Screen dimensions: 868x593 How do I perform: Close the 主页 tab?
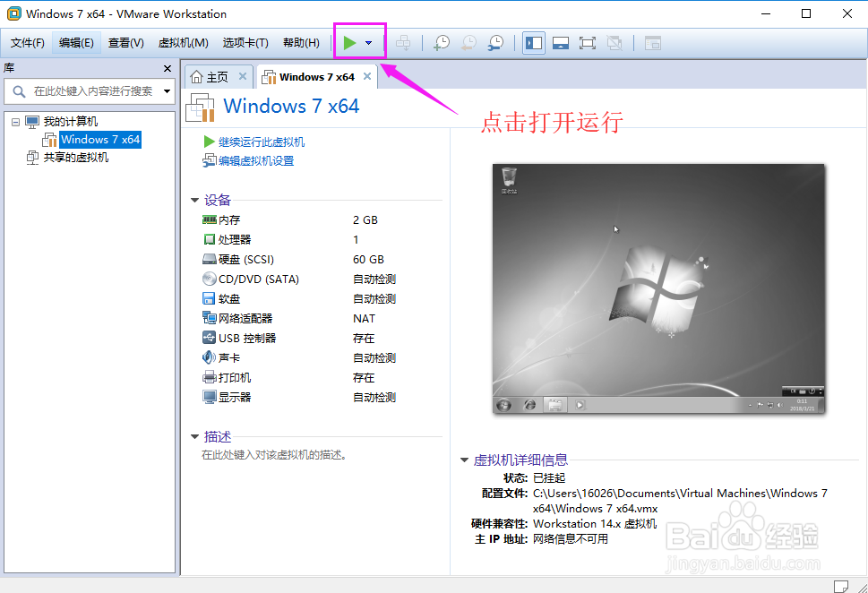(x=243, y=76)
